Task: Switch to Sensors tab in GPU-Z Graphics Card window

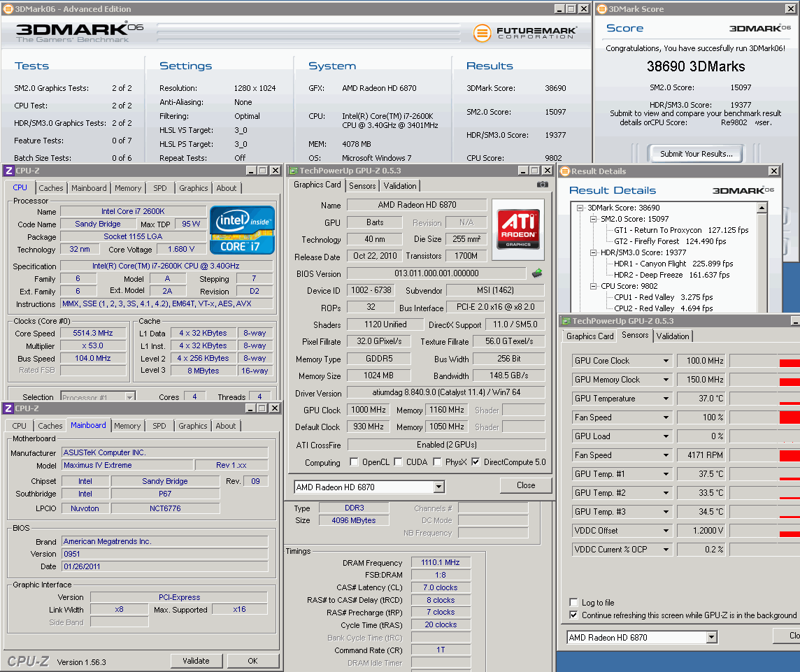Action: pyautogui.click(x=362, y=186)
